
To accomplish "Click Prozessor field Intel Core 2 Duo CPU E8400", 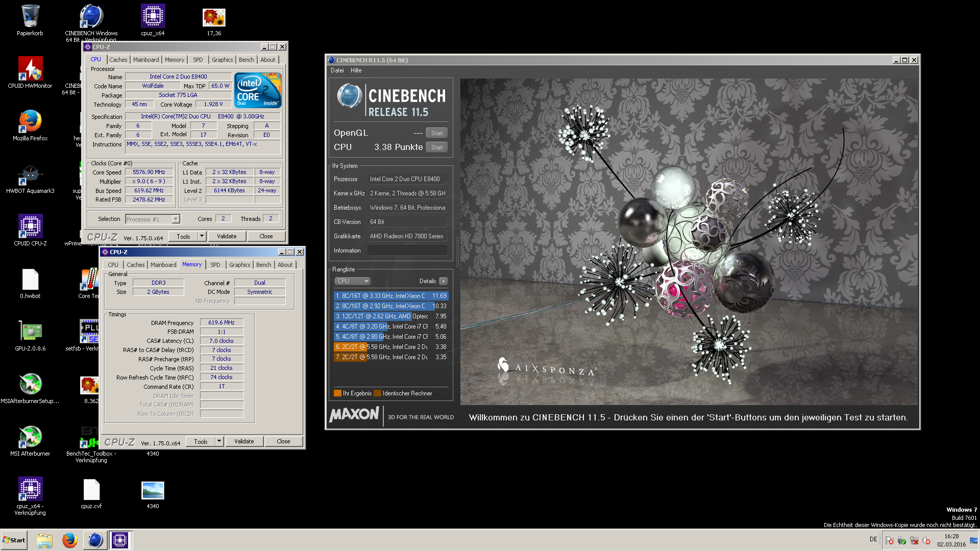I will point(407,179).
